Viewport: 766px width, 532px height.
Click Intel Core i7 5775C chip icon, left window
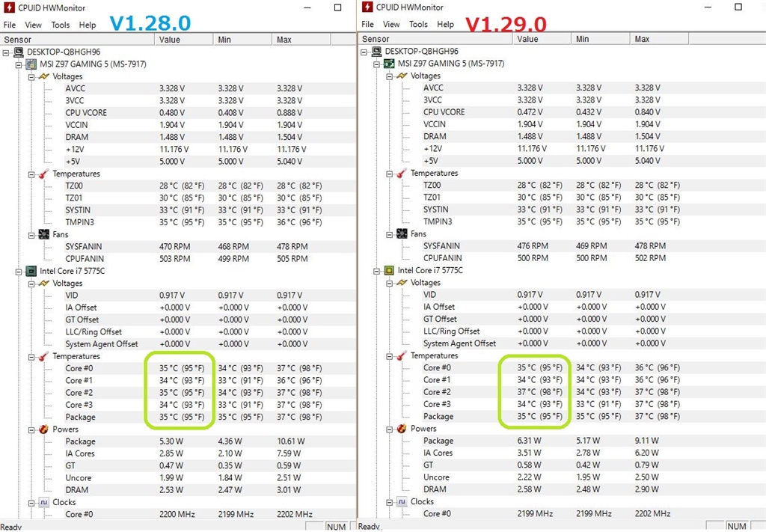pos(31,271)
